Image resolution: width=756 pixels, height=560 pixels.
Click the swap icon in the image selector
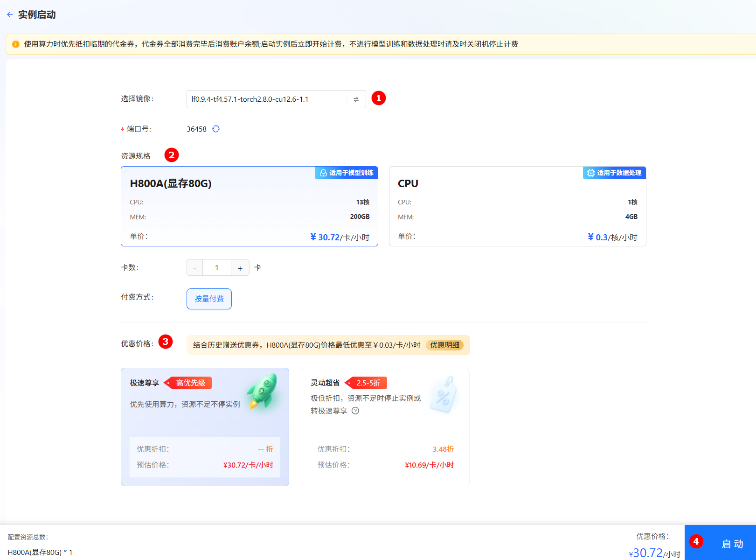click(x=356, y=99)
